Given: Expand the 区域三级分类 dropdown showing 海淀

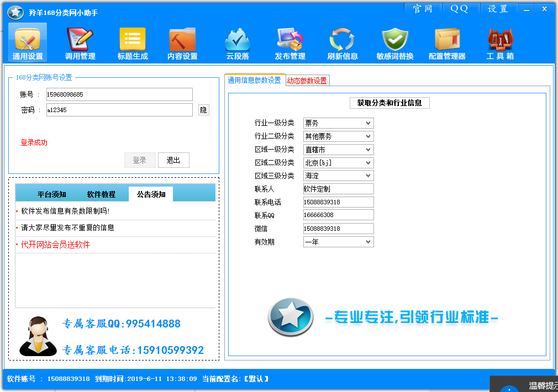Looking at the screenshot, I should (338, 176).
